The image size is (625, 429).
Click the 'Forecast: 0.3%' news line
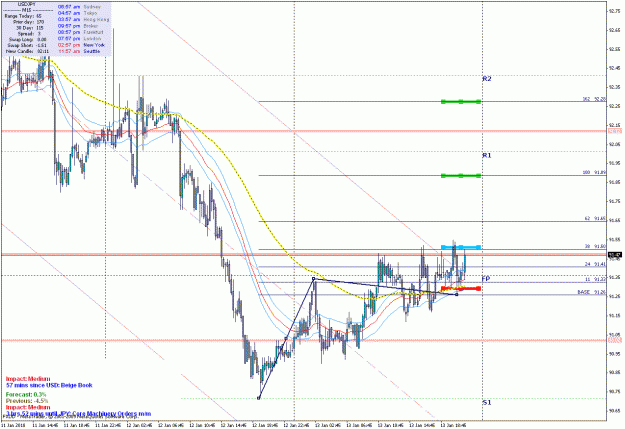pyautogui.click(x=26, y=395)
